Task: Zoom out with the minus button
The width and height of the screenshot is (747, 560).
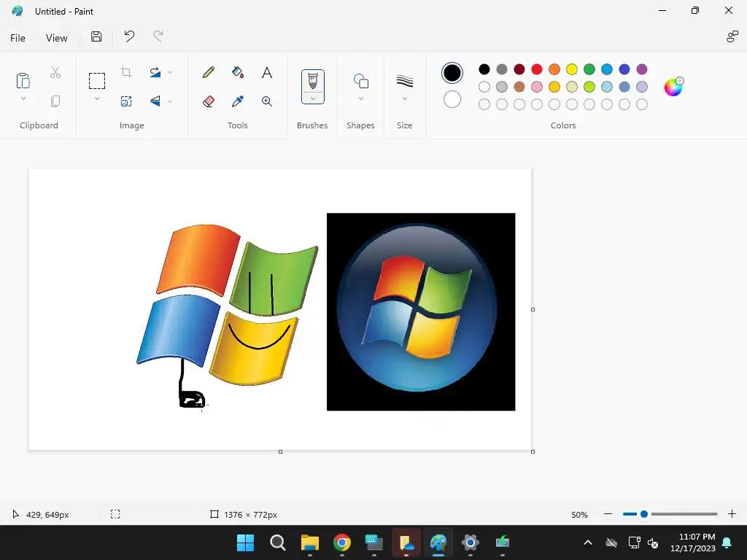Action: (608, 514)
